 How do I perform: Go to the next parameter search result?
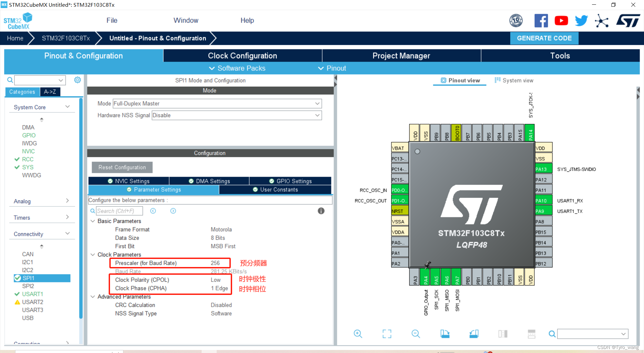pos(173,211)
